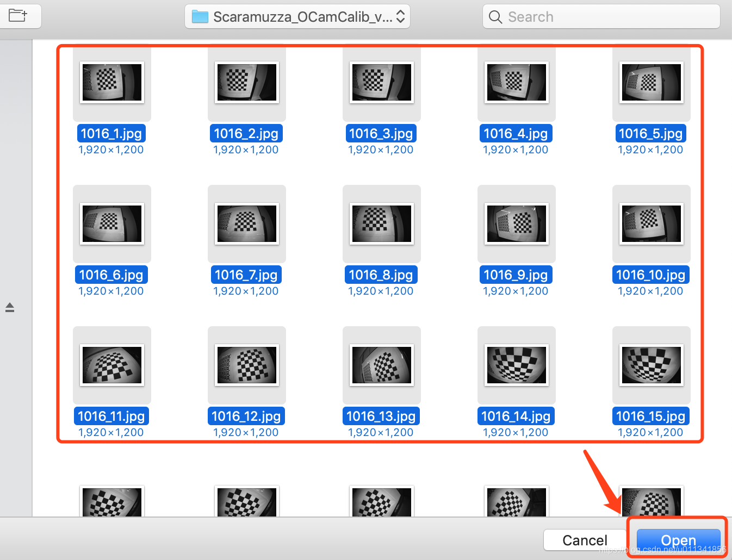The width and height of the screenshot is (732, 560).
Task: Click the file name label 1016_5.jpg
Action: click(650, 133)
